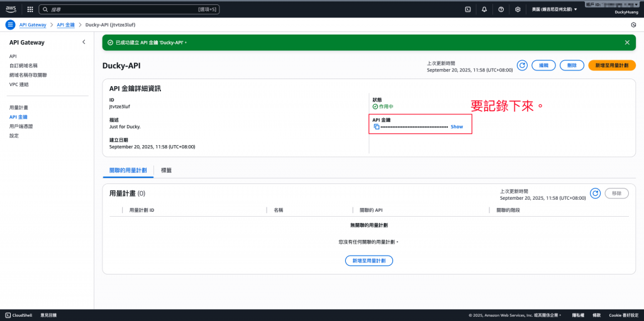
Task: Open the services grid menu
Action: (30, 9)
